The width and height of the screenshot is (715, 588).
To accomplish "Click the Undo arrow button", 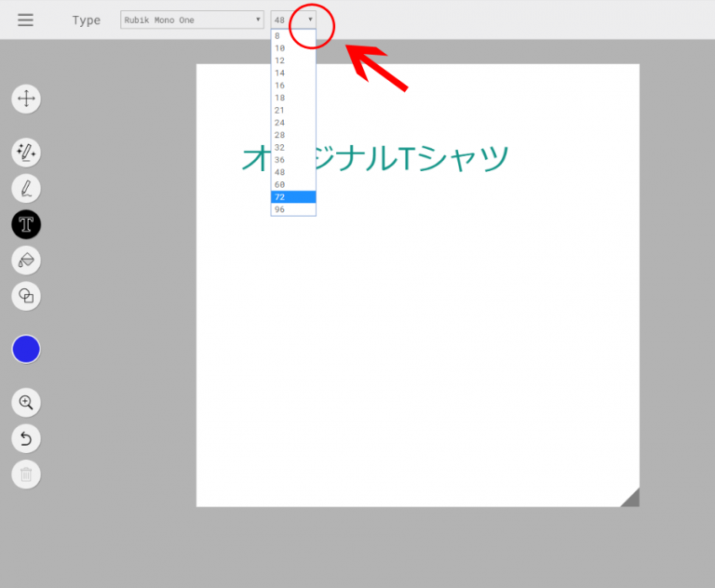I will [x=26, y=438].
